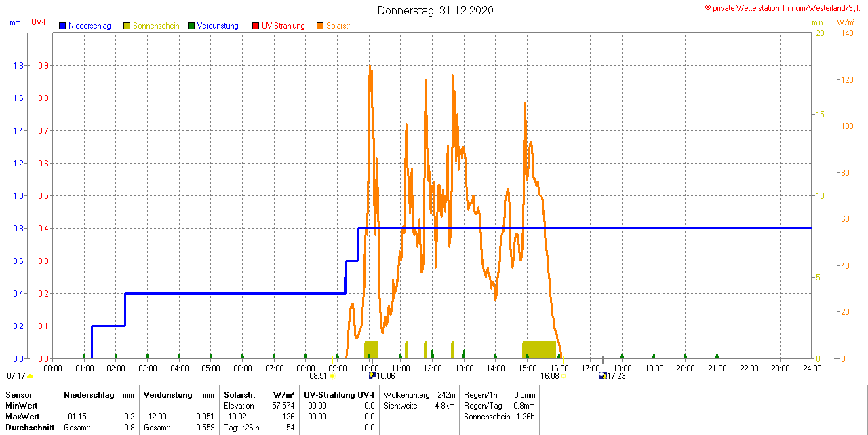The width and height of the screenshot is (868, 435).
Task: Click the 1.8 value on the mm axis
Action: click(x=18, y=66)
